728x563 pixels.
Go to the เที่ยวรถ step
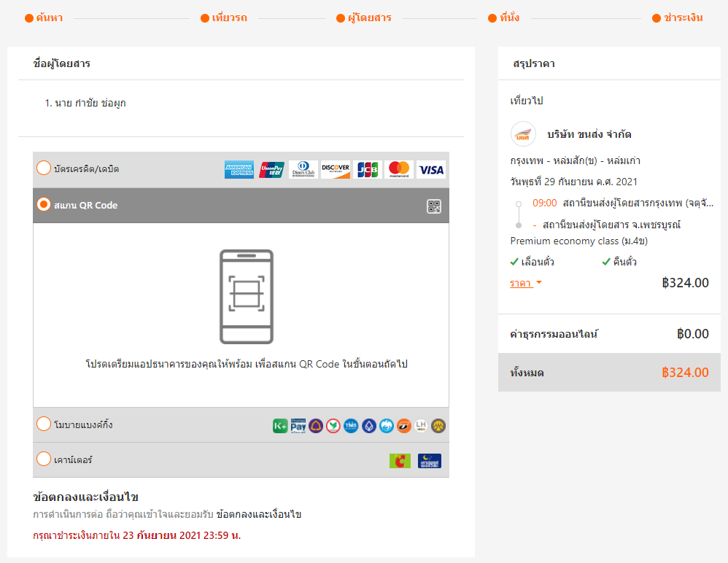[x=224, y=18]
